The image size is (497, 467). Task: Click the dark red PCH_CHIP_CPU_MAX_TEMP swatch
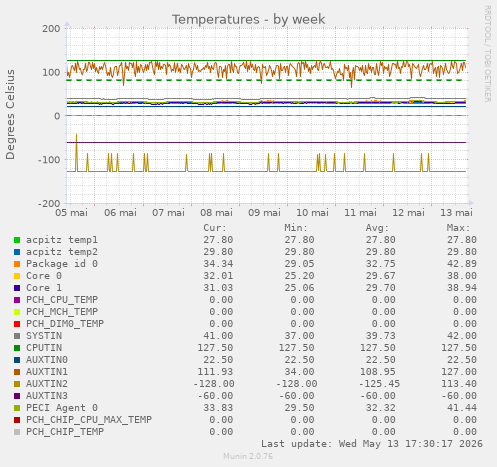tap(17, 420)
